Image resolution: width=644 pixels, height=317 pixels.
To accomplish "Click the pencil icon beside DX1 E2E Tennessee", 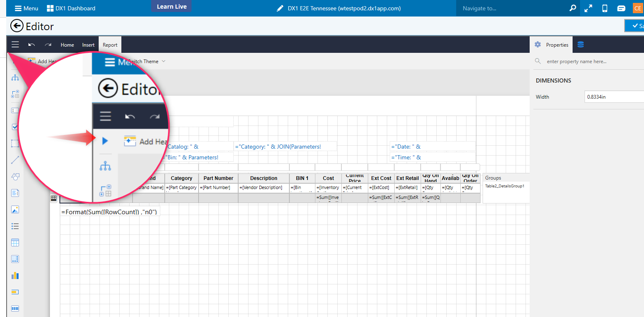I will tap(280, 8).
